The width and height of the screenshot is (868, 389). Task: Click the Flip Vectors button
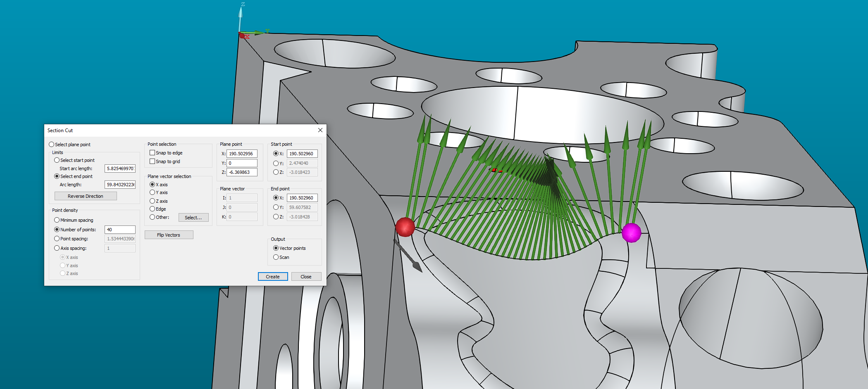[169, 235]
